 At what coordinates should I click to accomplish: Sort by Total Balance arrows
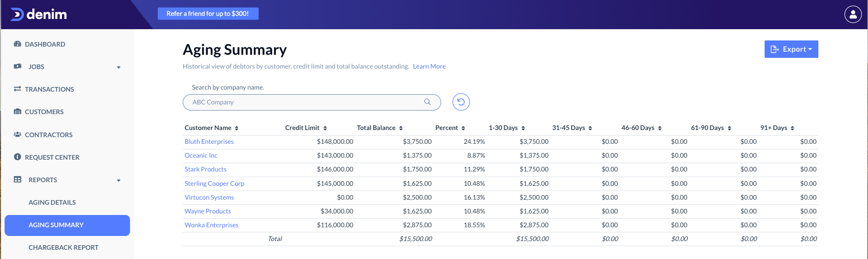tap(401, 128)
